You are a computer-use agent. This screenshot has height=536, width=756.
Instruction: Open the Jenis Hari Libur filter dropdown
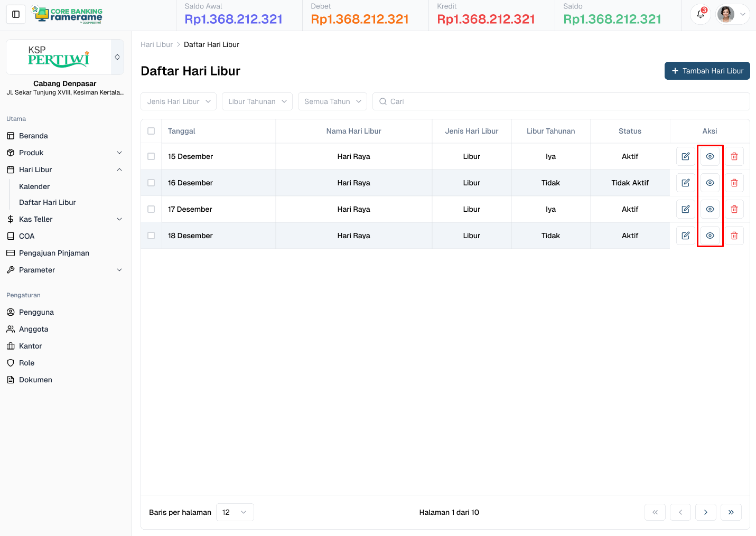pos(178,101)
